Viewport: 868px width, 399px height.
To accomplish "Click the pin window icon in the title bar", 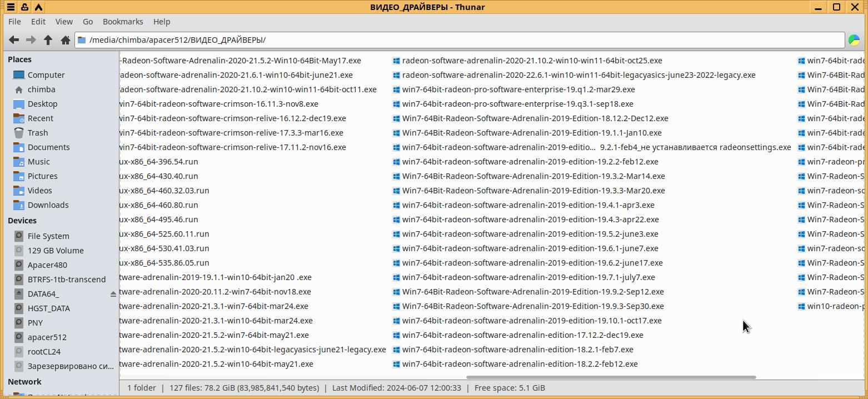I will click(25, 7).
